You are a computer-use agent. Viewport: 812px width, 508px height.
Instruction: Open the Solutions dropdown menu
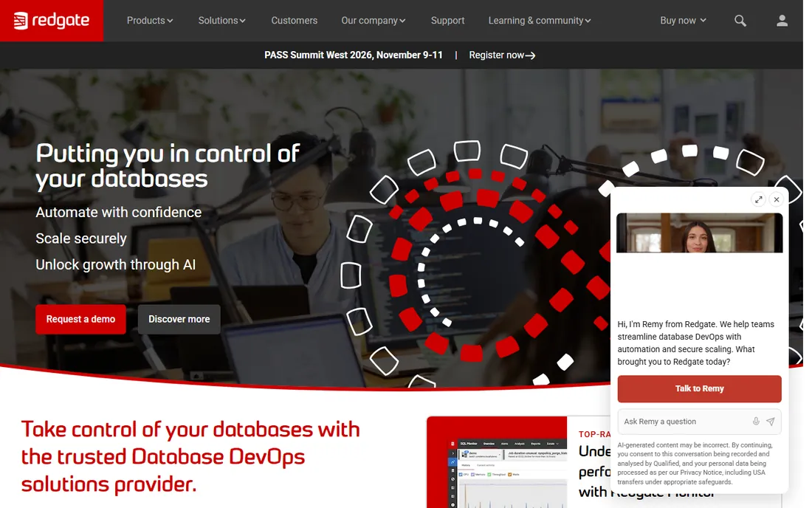(221, 21)
